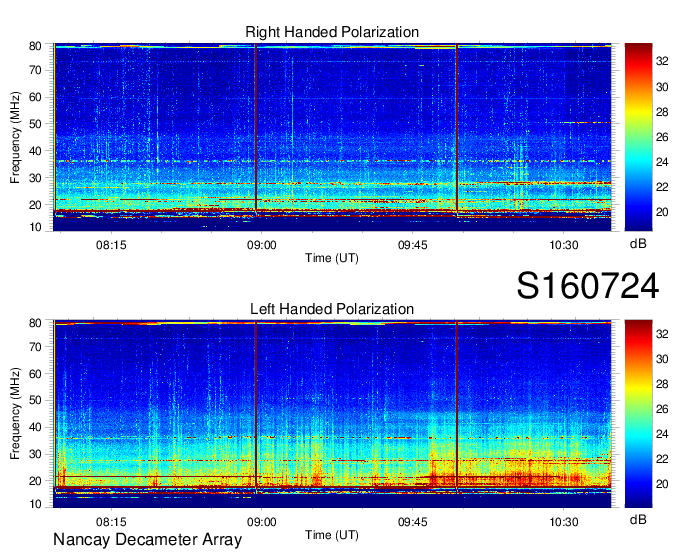Click the dB unit label under upper colorbar
Screen dimensions: 680x552
tap(638, 243)
